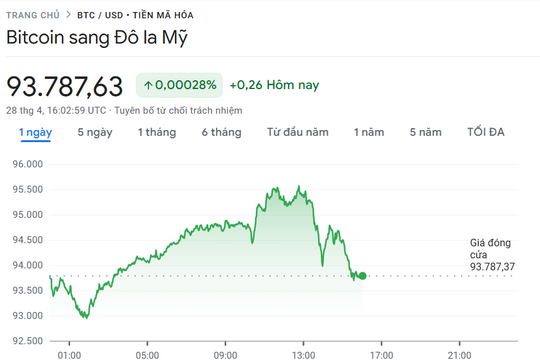This screenshot has height=360, width=540.
Task: Switch to the Từ đầu năm tab
Action: tap(298, 132)
